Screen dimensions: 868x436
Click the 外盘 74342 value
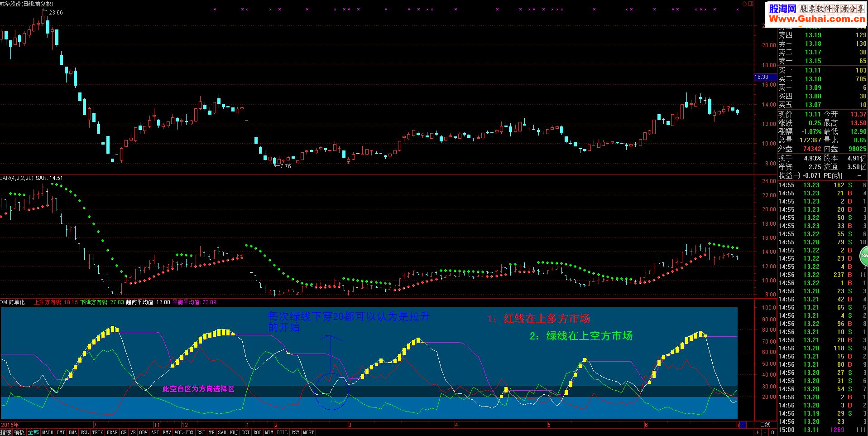812,149
